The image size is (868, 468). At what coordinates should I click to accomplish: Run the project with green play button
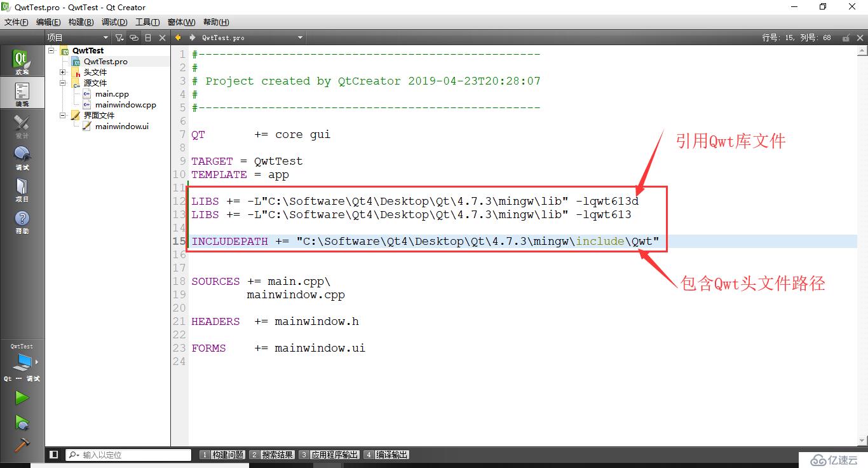[x=22, y=397]
